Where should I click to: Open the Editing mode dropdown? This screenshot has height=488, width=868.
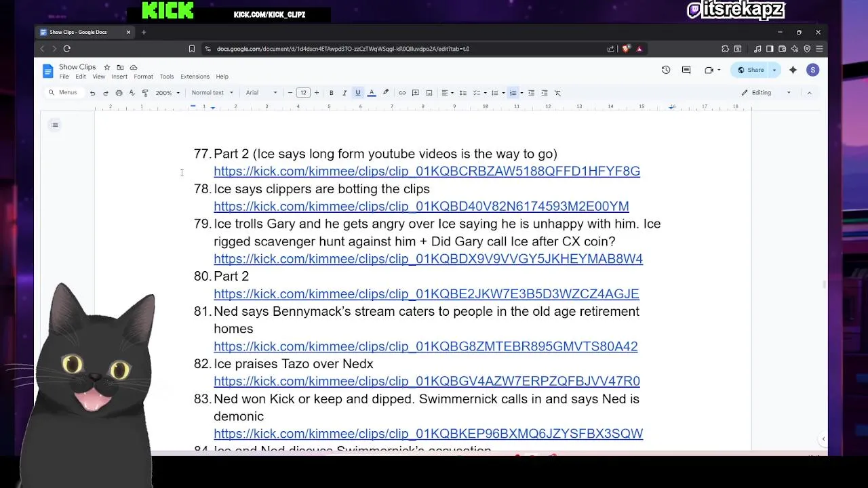coord(766,93)
